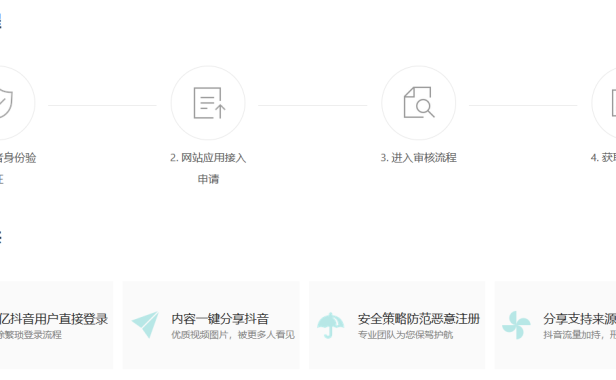Click the '亿抖音用户直接登录' heading
This screenshot has width=616, height=380.
[x=54, y=319]
